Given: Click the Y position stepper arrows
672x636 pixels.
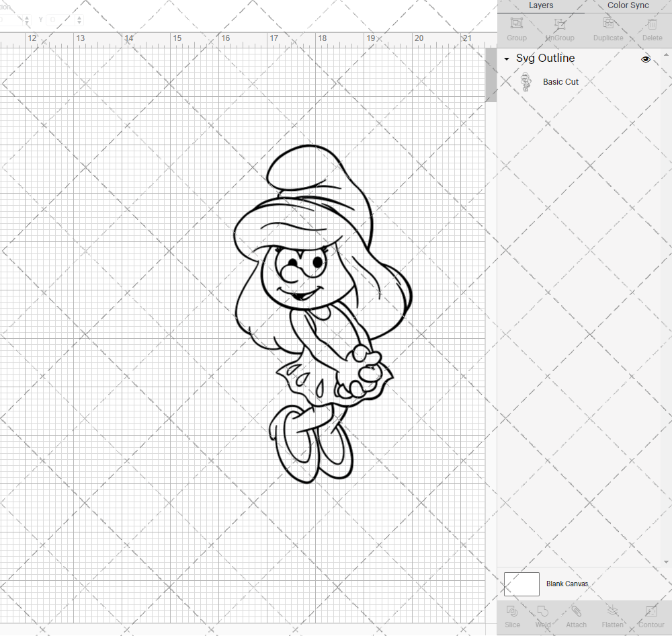Looking at the screenshot, I should click(79, 19).
